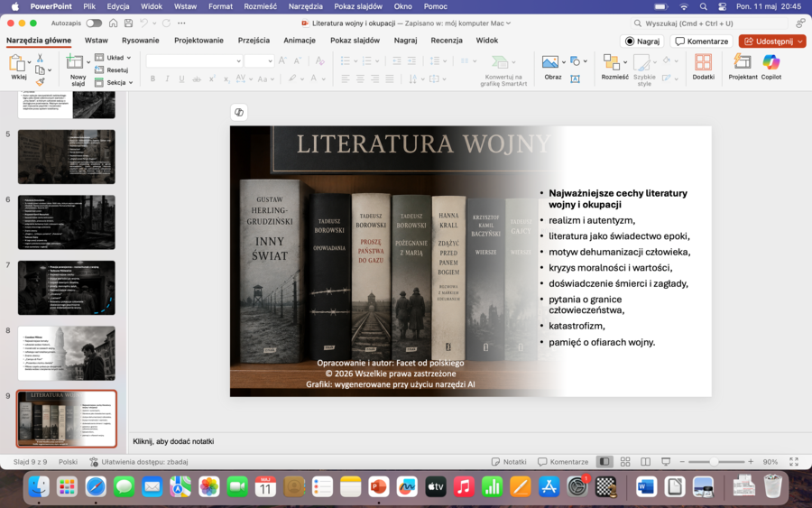
Task: Toggle strikethrough formatting button
Action: tap(197, 79)
